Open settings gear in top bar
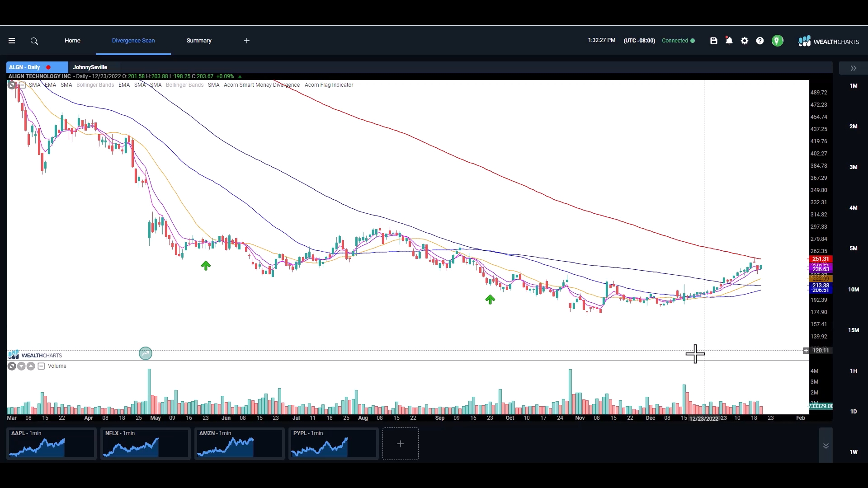The image size is (868, 488). (745, 41)
